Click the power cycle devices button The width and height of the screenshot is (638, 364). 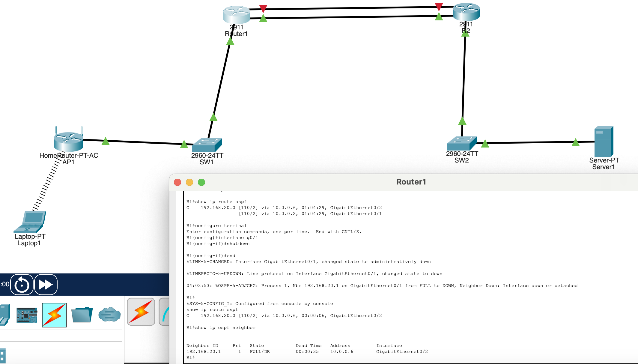click(x=22, y=285)
